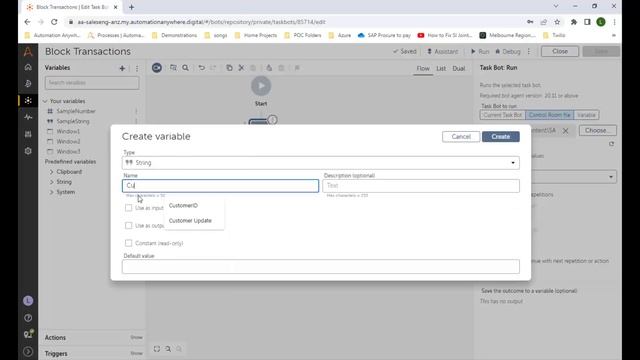
Task: Open the Automation bots icon in sidebar
Action: click(x=28, y=100)
